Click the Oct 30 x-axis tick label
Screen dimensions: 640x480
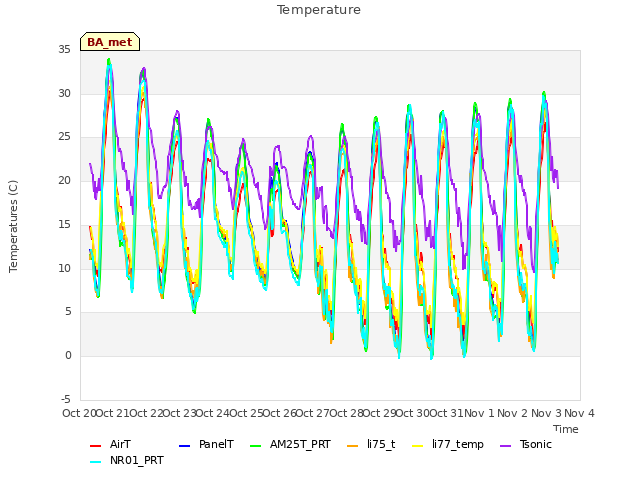(413, 413)
